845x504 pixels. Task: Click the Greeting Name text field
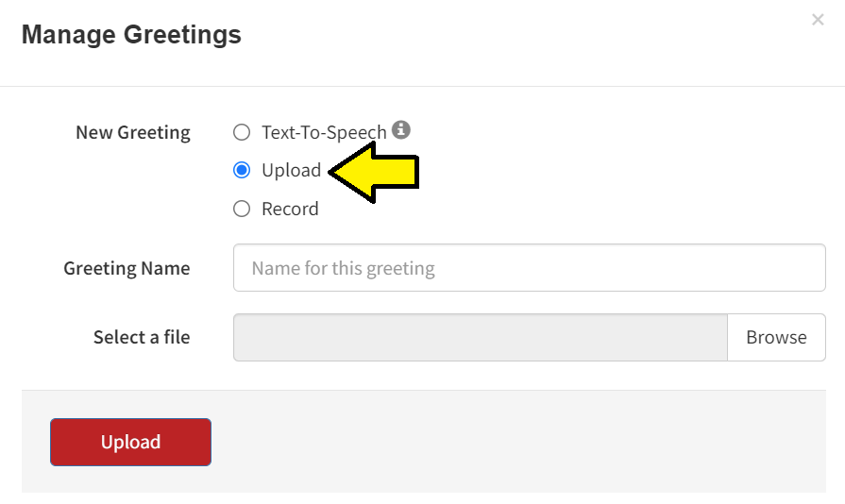pos(530,268)
